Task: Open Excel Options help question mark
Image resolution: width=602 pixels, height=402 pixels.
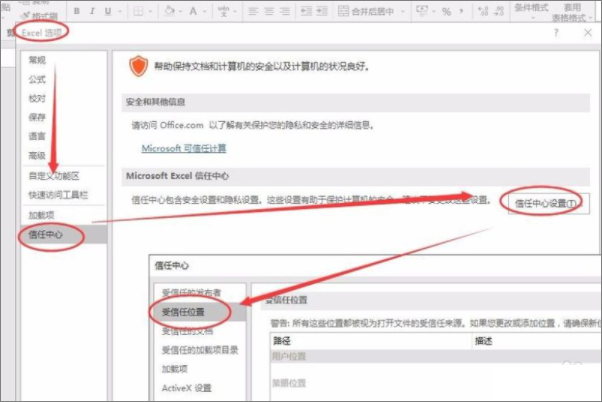Action: click(556, 33)
